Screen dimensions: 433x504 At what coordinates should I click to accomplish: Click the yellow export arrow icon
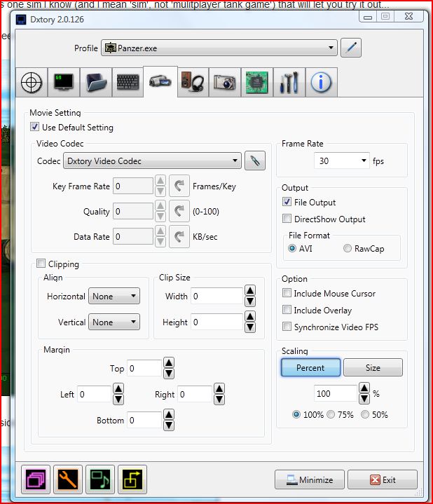pyautogui.click(x=132, y=479)
